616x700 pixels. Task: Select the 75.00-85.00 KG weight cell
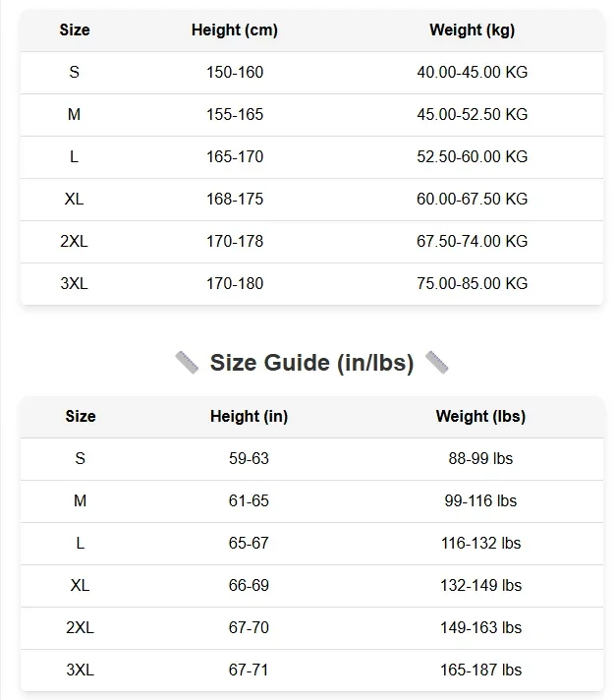click(x=472, y=284)
